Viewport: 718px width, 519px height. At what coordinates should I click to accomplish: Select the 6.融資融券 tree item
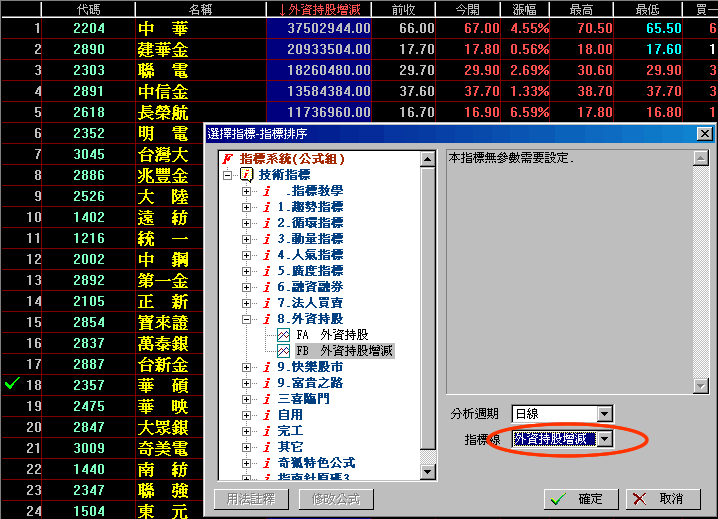point(310,287)
